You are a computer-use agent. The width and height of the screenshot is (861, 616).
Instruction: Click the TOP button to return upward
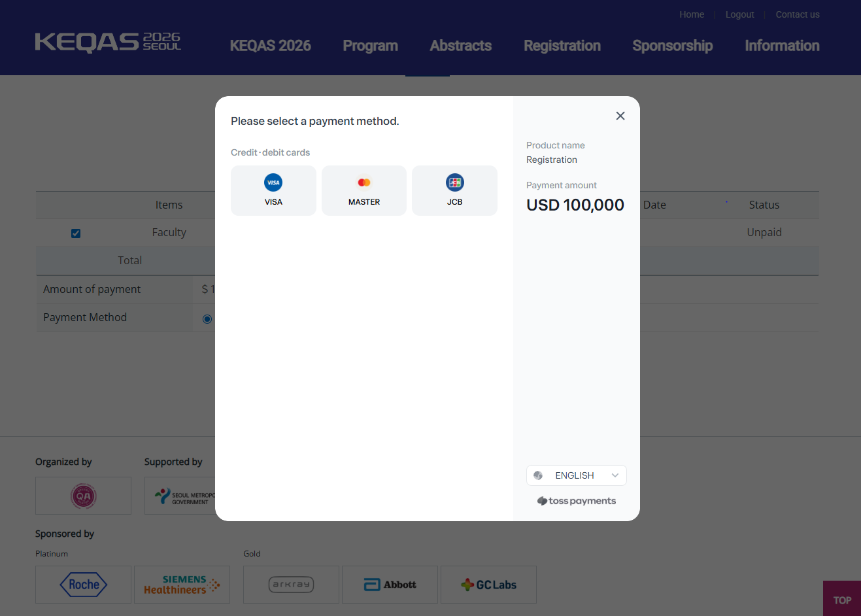842,600
